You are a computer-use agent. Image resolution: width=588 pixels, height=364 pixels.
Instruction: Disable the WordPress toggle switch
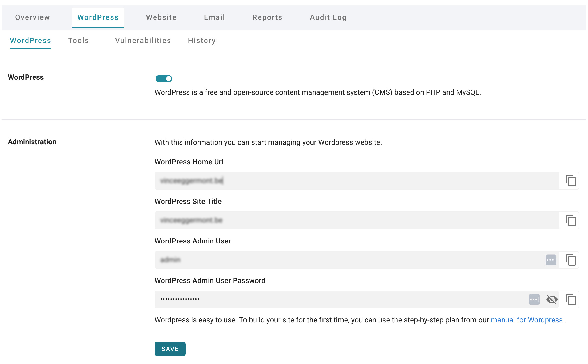[164, 79]
